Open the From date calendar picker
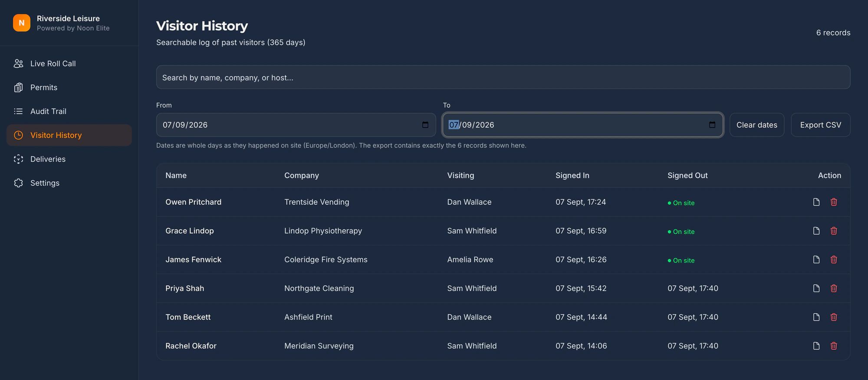 [x=425, y=125]
